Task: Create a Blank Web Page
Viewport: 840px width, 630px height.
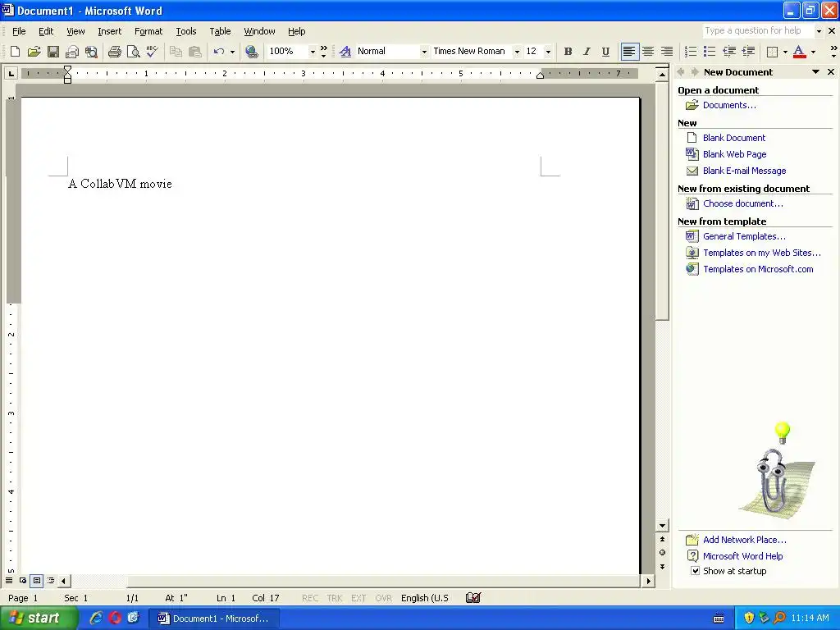Action: (734, 154)
